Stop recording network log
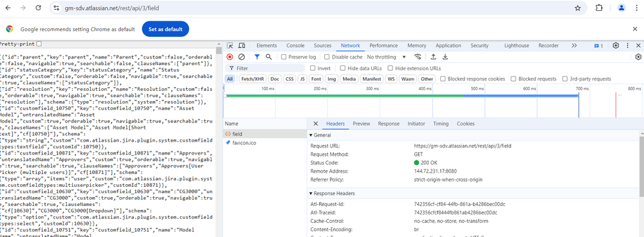 pos(230,57)
